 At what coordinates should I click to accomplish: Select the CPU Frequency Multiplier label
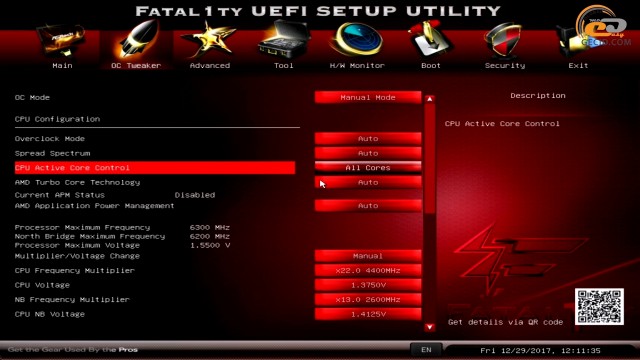tap(75, 270)
